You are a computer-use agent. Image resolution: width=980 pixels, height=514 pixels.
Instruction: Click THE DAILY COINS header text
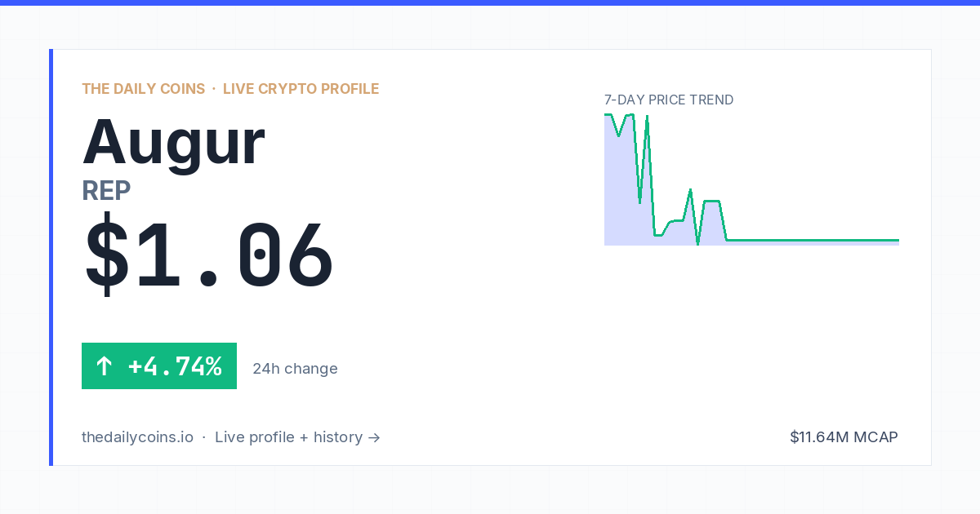coord(143,89)
